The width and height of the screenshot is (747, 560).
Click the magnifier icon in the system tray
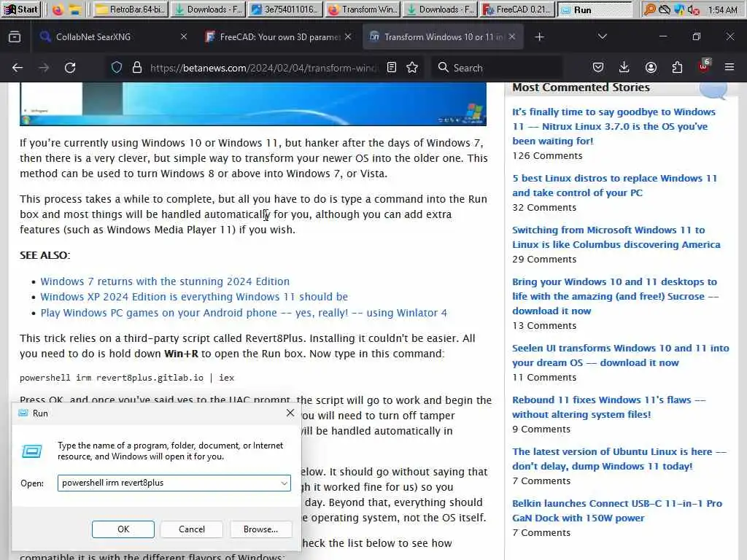[x=649, y=9]
